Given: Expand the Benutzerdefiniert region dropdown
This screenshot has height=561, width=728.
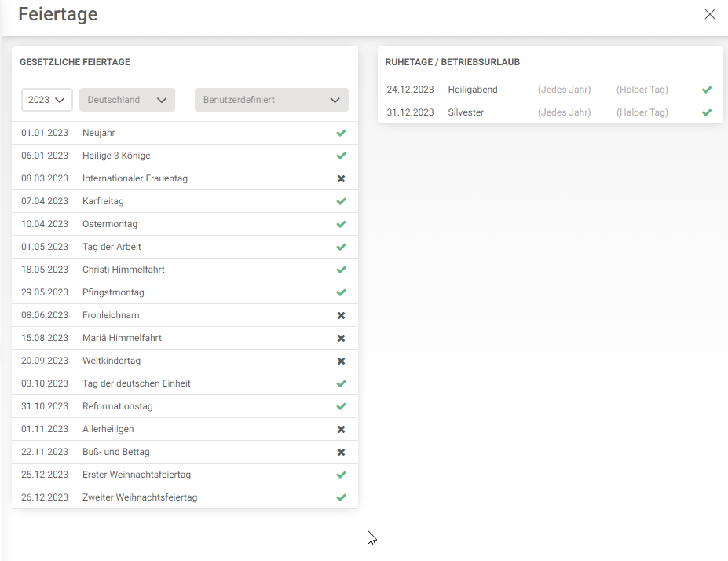Looking at the screenshot, I should coord(271,100).
